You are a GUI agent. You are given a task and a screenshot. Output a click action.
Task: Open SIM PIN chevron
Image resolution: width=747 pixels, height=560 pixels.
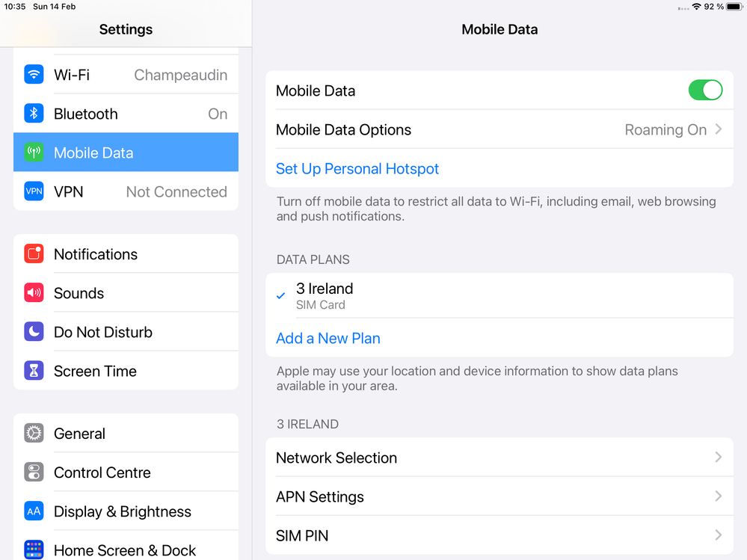[718, 535]
